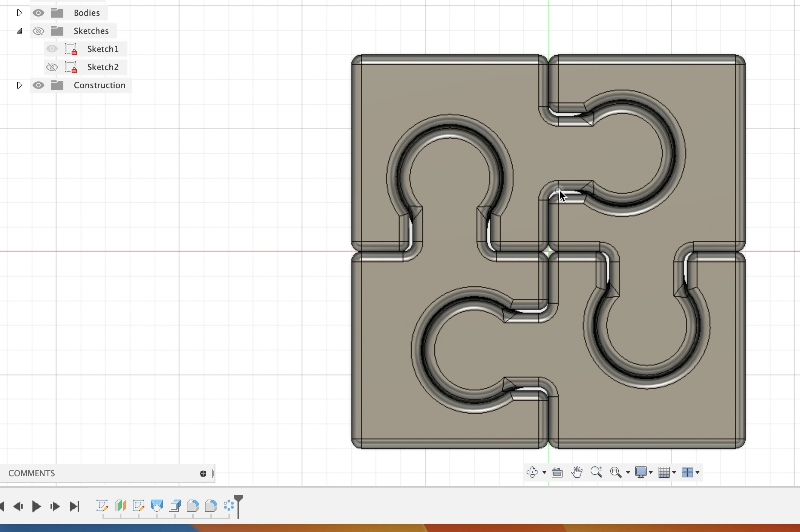The width and height of the screenshot is (800, 532).
Task: Select the Pan tool
Action: coord(577,472)
